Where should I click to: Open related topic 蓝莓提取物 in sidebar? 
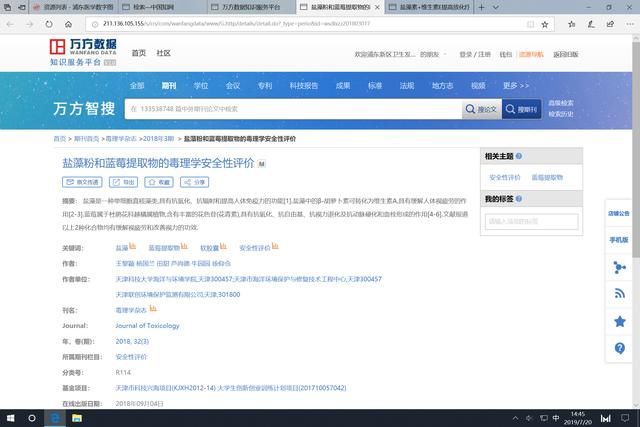point(547,177)
